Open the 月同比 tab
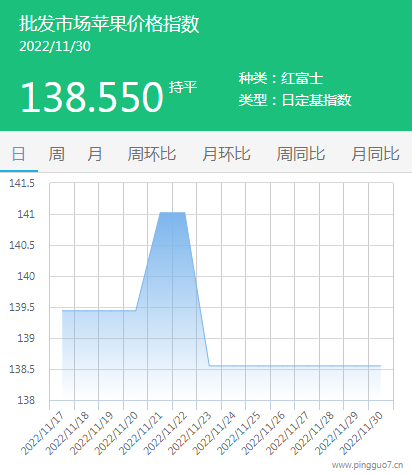 (375, 154)
